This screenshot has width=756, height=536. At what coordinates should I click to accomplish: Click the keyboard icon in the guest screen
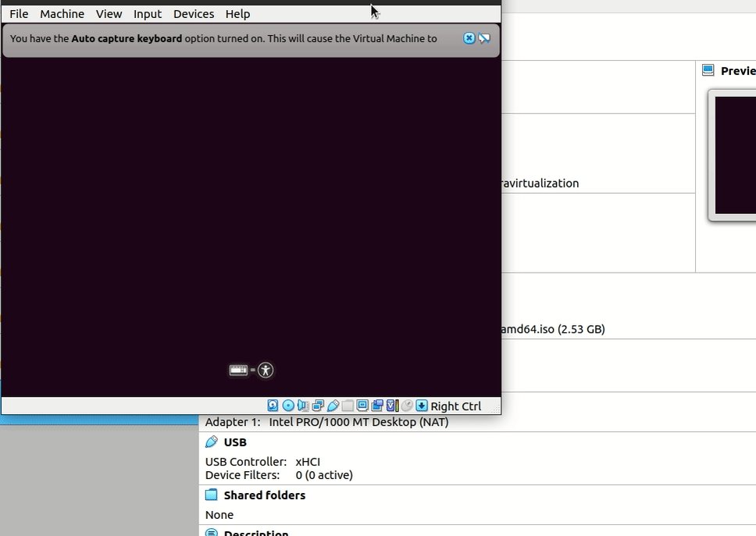(239, 370)
